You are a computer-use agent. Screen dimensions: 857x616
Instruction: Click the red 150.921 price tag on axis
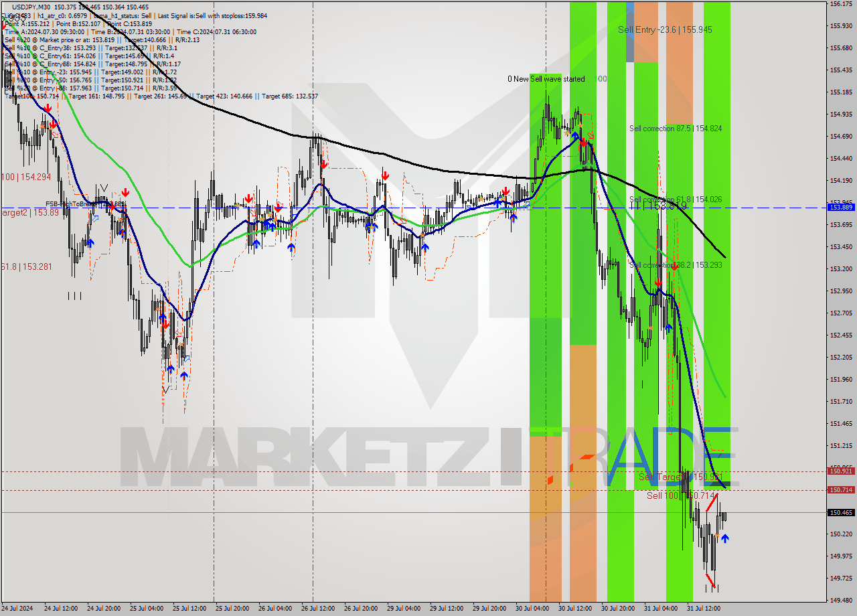pos(841,471)
